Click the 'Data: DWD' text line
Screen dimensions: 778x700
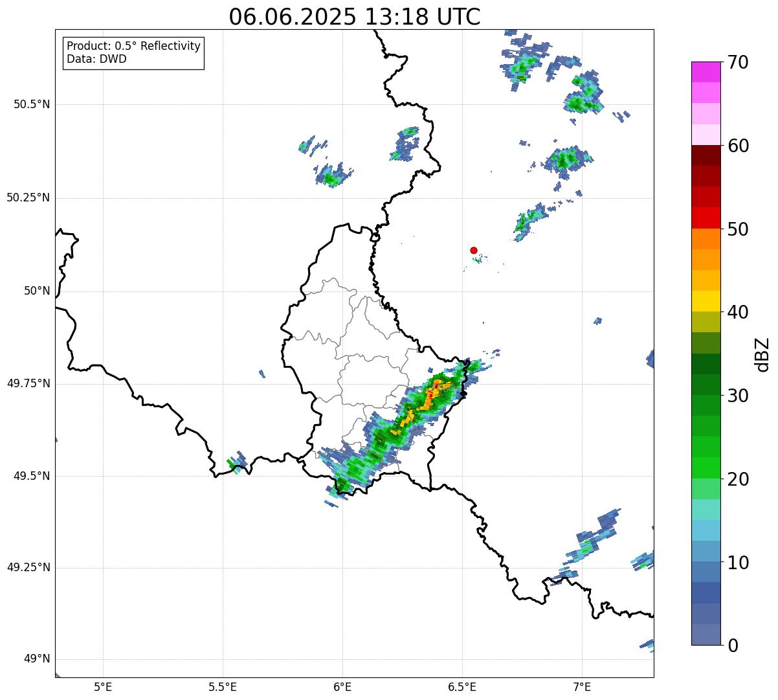tap(97, 59)
